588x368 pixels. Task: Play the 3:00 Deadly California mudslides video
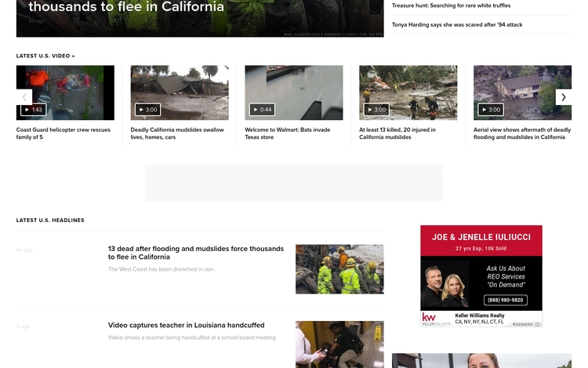point(147,110)
